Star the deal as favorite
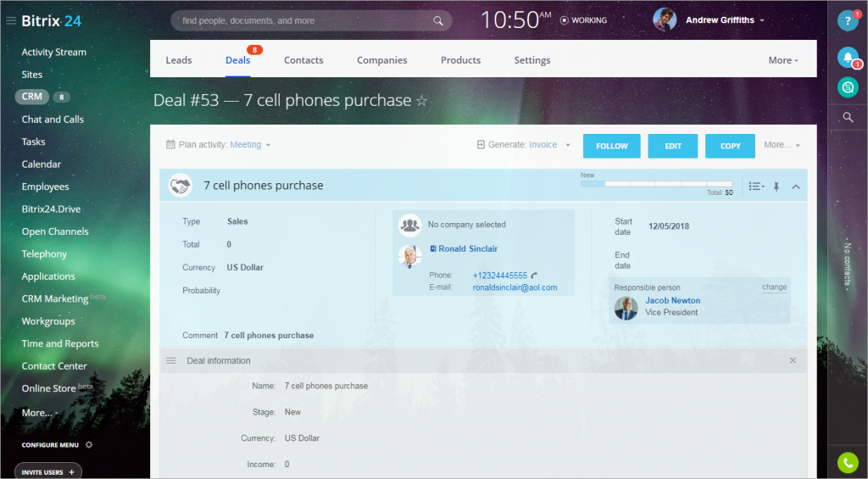868x479 pixels. click(422, 101)
